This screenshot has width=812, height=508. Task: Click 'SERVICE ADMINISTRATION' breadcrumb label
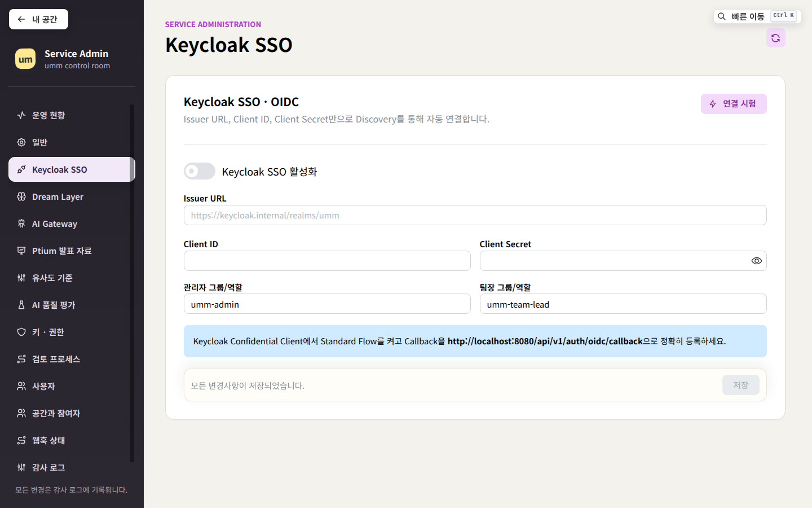[213, 24]
